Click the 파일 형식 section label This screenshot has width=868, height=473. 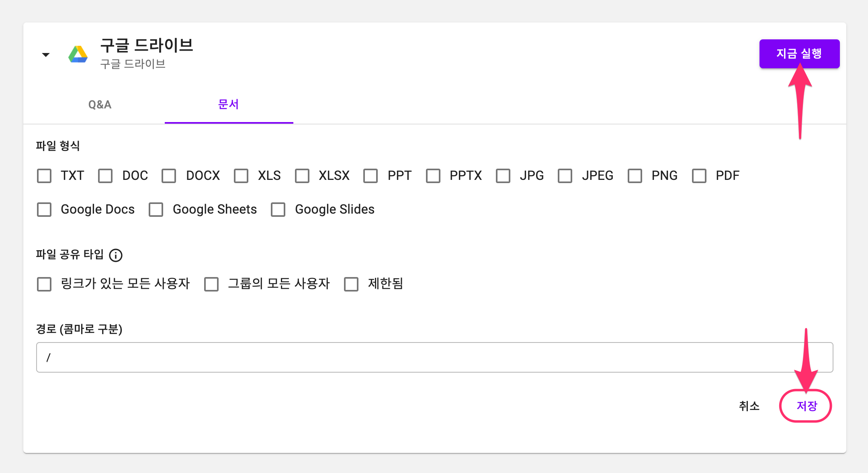point(58,146)
